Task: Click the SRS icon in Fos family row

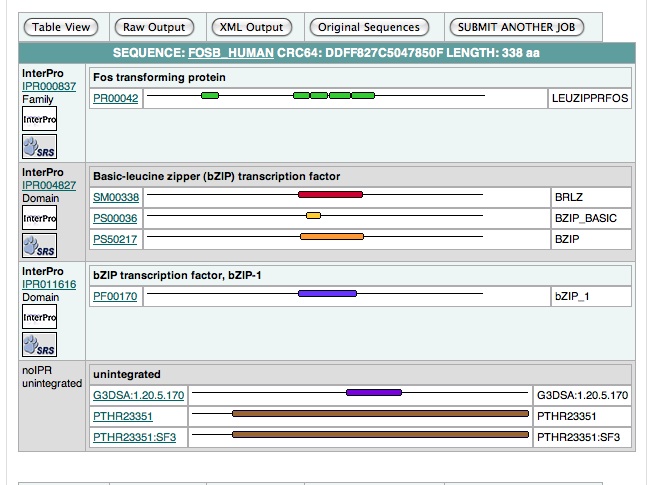Action: pos(39,148)
